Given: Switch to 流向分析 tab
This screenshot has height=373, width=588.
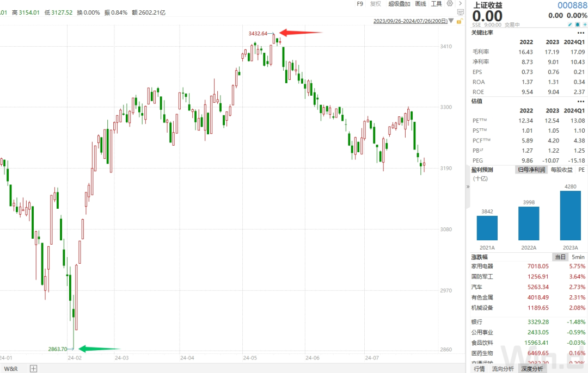Looking at the screenshot, I should 503,369.
